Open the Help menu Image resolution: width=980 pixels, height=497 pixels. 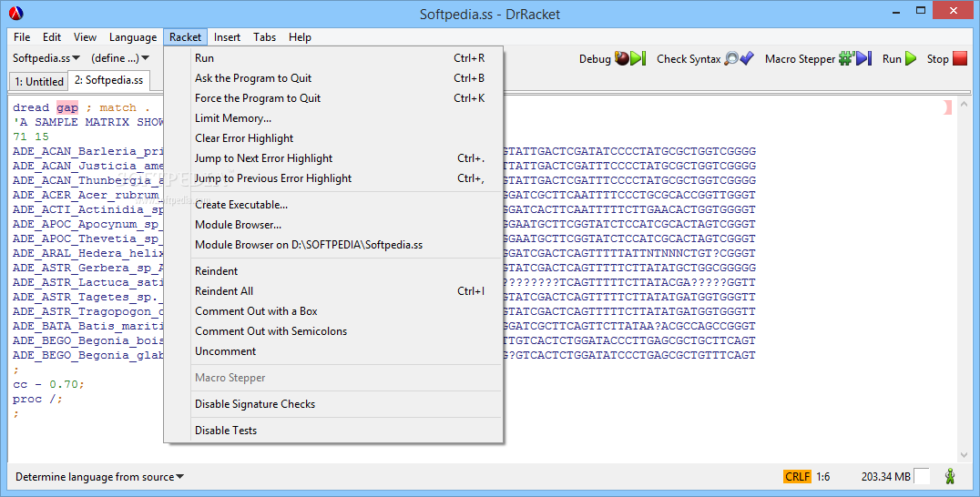point(300,36)
